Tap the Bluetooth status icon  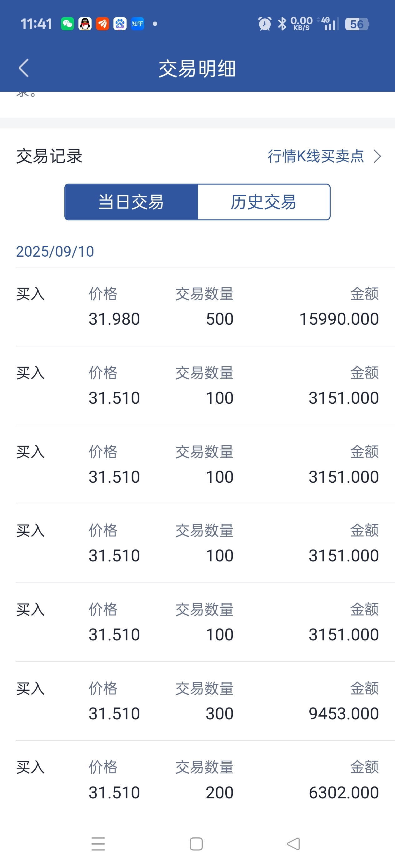tap(282, 24)
